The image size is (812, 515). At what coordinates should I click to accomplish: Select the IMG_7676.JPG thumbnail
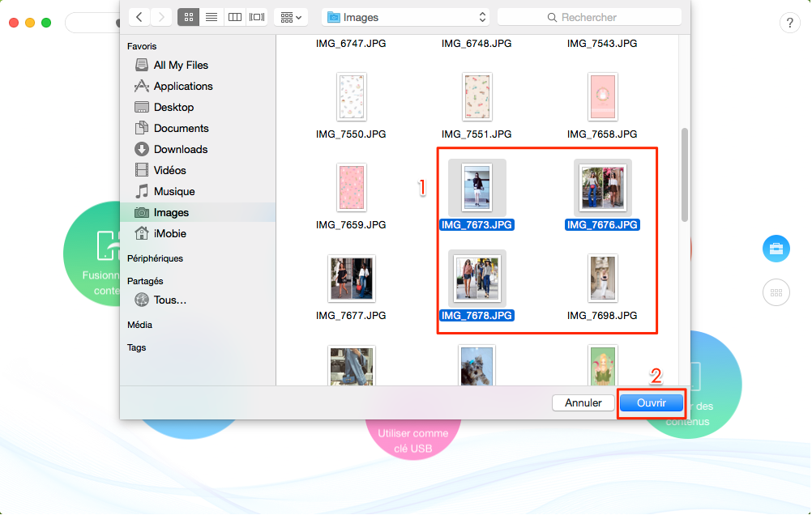(x=602, y=187)
